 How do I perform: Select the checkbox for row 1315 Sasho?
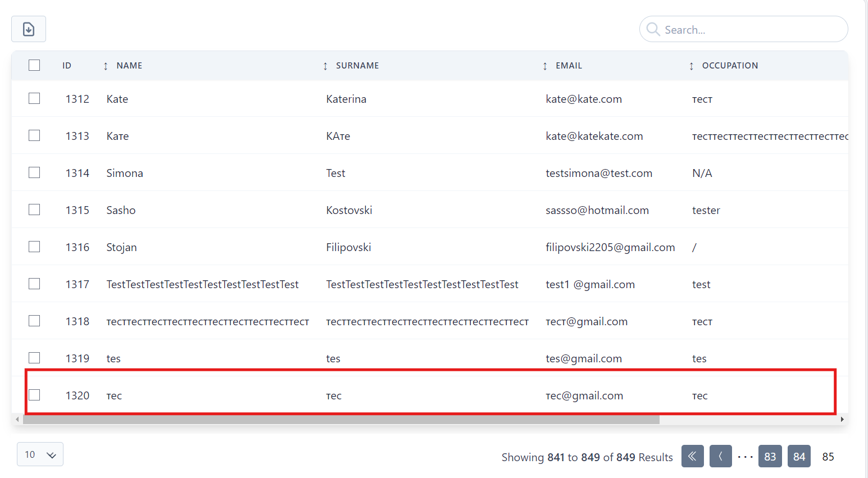coord(34,210)
